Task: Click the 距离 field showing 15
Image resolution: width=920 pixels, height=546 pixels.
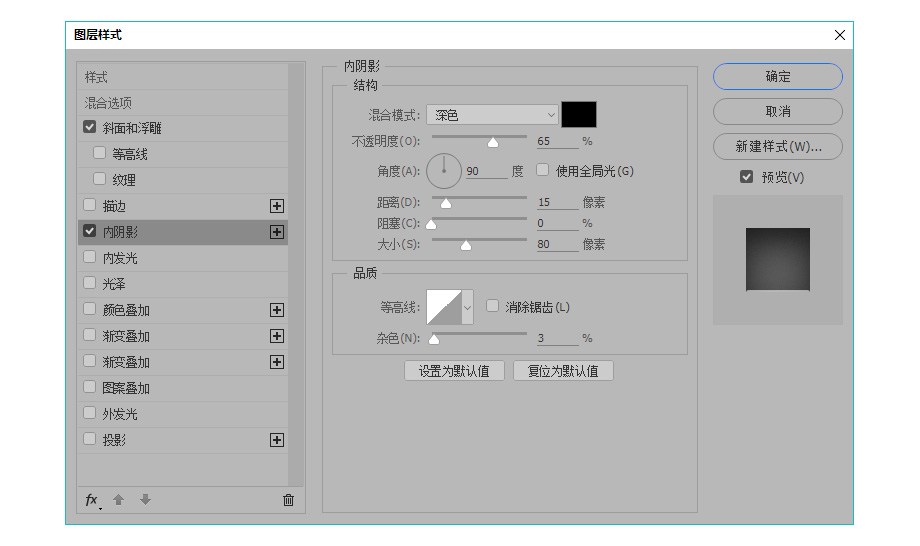Action: [557, 202]
